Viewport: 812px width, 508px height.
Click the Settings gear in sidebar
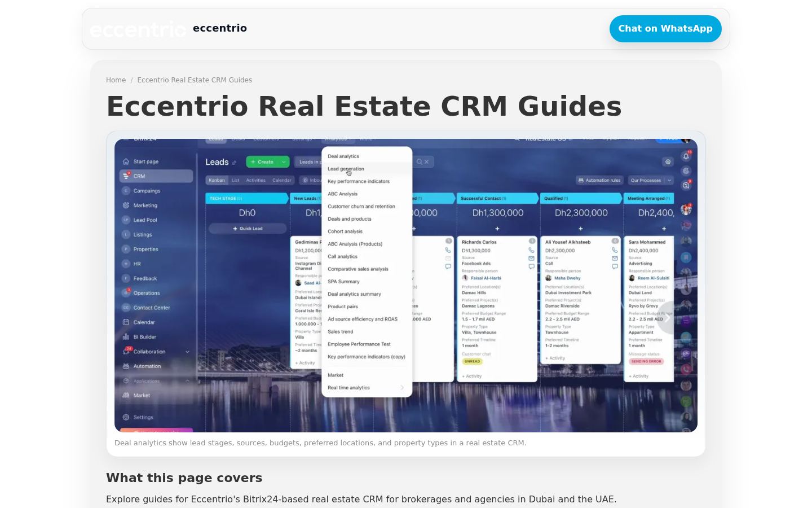(126, 417)
